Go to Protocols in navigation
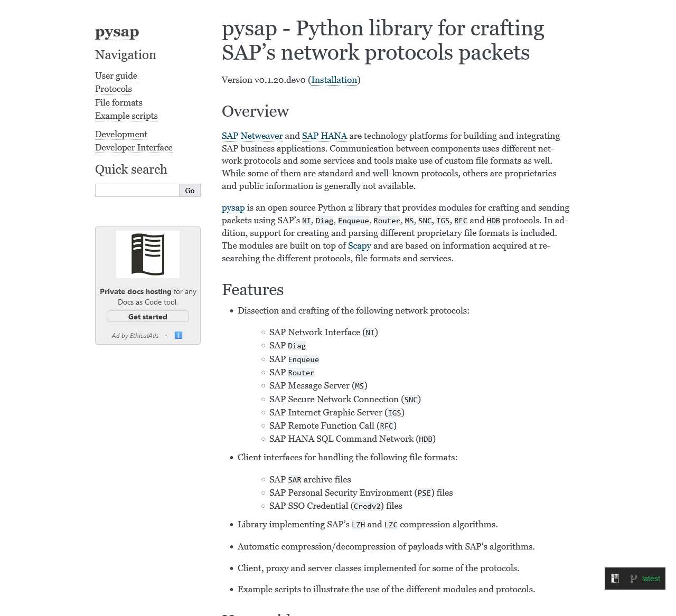This screenshot has height=616, width=676. [x=114, y=89]
